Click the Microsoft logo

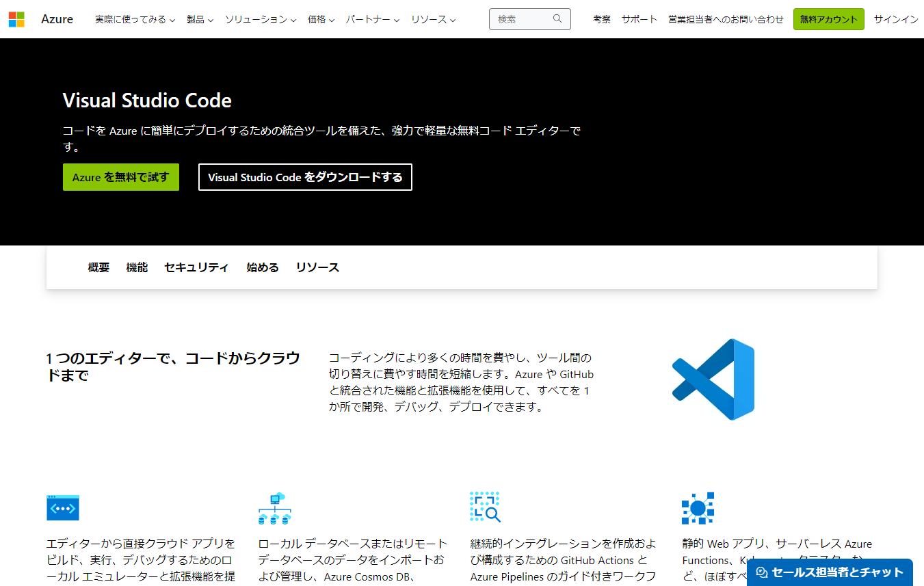pos(16,19)
